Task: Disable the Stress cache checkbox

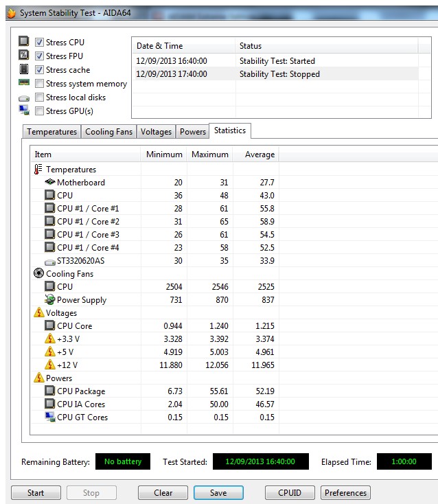Action: click(x=39, y=70)
